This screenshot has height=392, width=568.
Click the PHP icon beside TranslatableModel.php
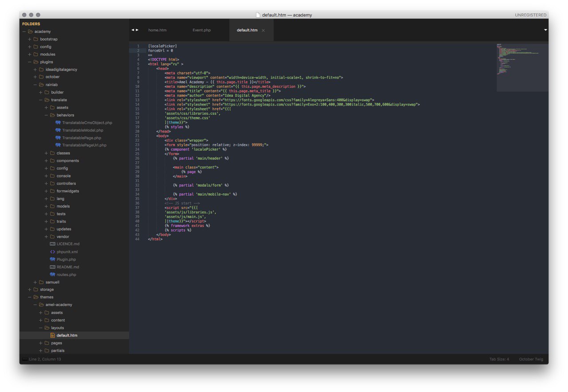[58, 130]
